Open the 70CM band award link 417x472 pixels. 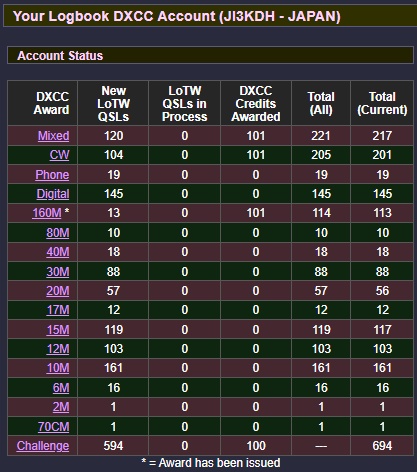[x=53, y=427]
